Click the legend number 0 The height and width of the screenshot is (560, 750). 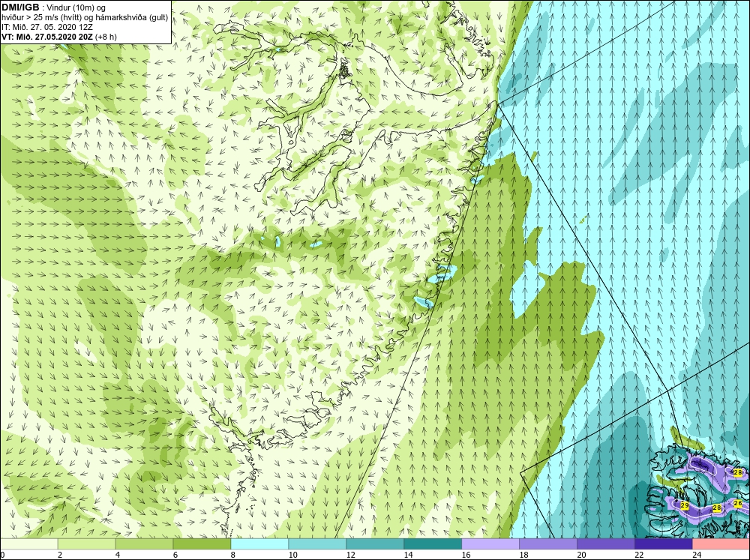click(2, 555)
